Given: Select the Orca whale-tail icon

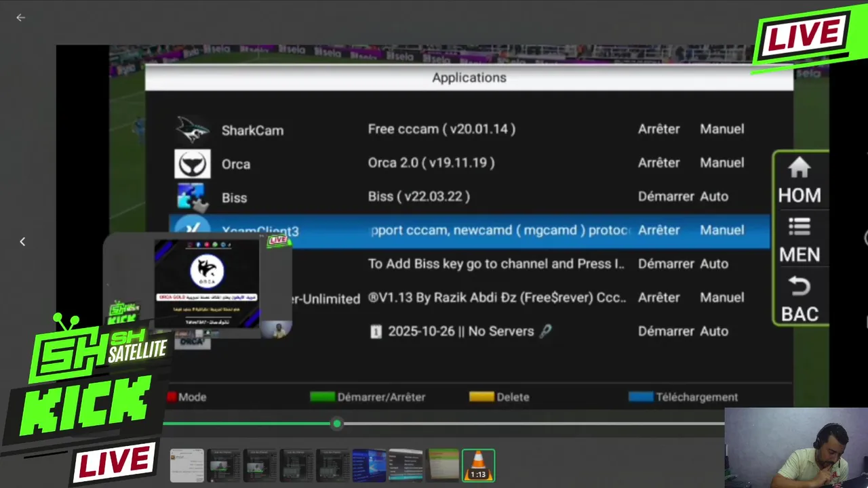Looking at the screenshot, I should [193, 163].
